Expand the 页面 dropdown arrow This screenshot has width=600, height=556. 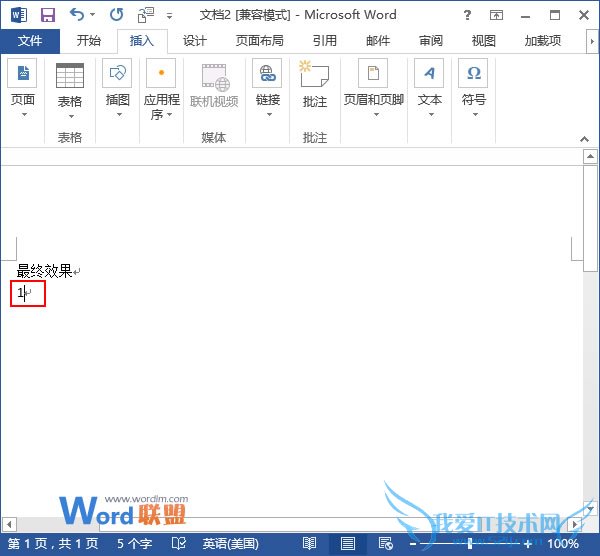click(24, 114)
